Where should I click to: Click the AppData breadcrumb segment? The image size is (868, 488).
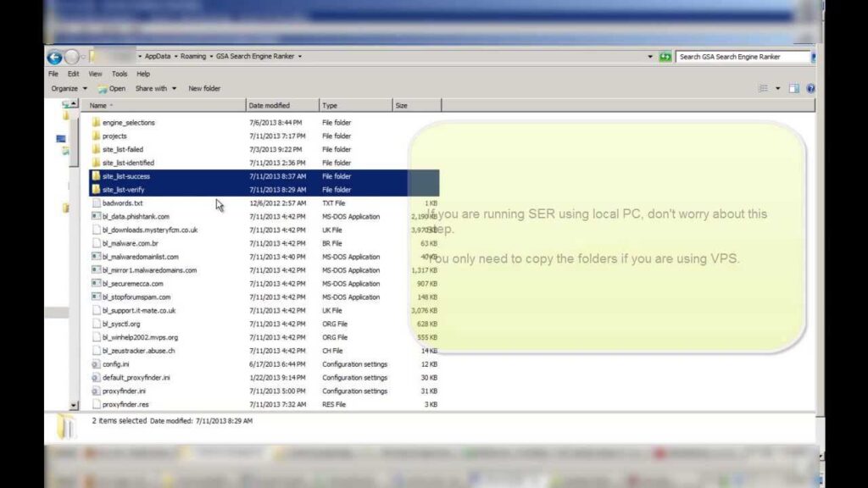pos(158,57)
